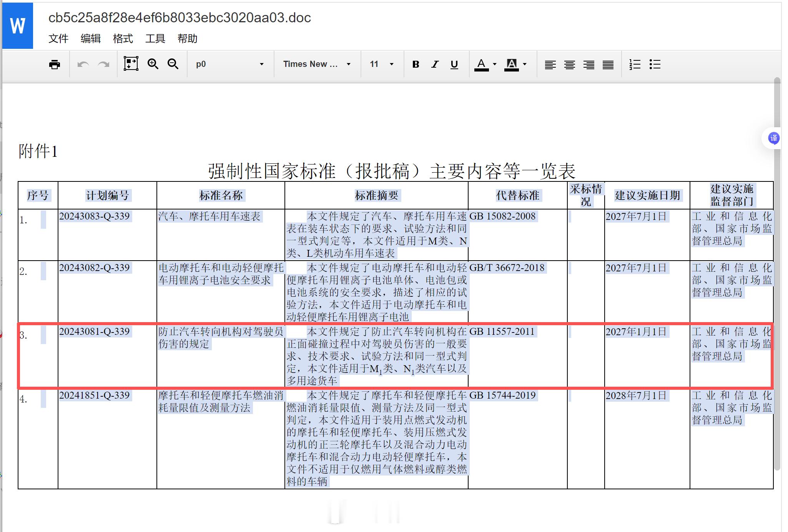788x532 pixels.
Task: Open the 文件 menu
Action: tap(58, 38)
